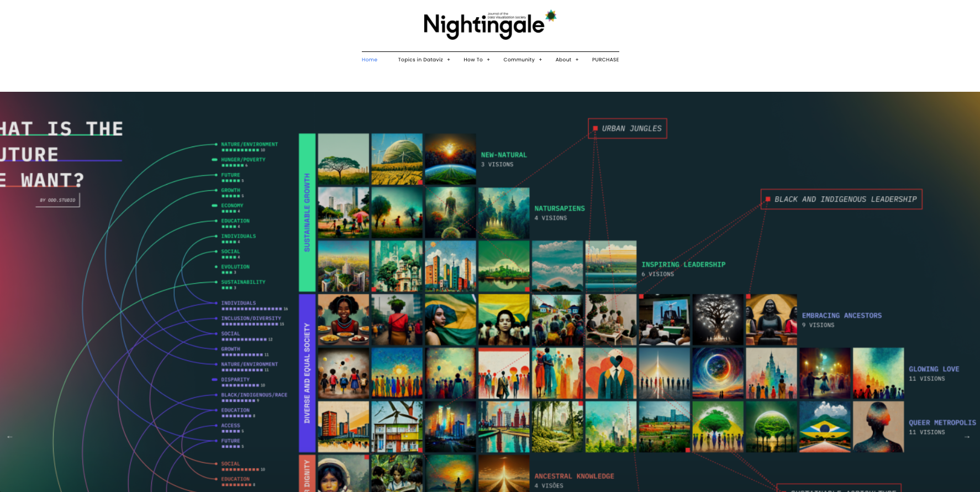980x492 pixels.
Task: Click the Nightingale logo
Action: coord(490,24)
